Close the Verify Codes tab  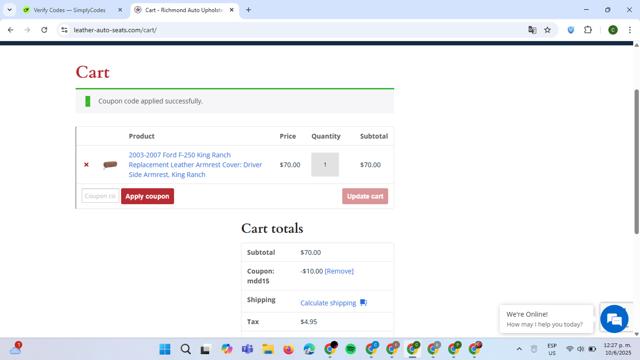pyautogui.click(x=120, y=10)
